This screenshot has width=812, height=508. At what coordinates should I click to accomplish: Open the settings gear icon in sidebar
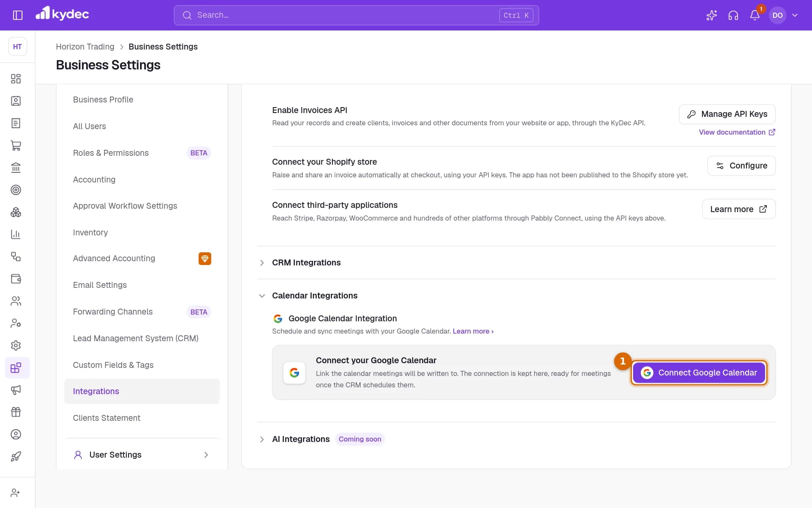[x=16, y=345]
